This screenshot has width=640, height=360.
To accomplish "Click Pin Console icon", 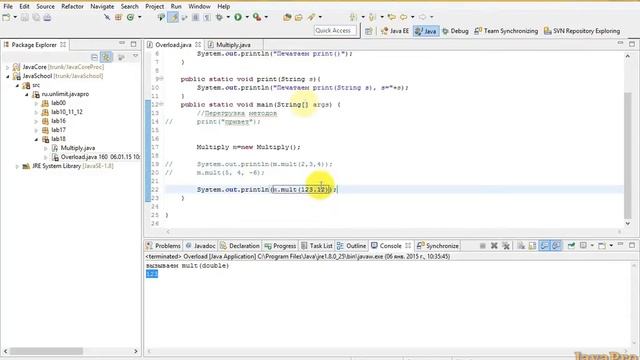I will pos(571,245).
